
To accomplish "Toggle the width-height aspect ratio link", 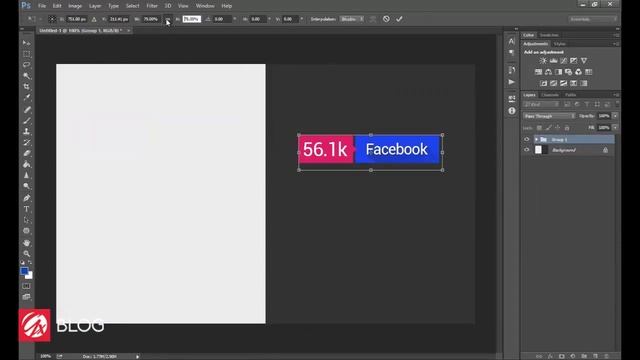I will [x=168, y=19].
